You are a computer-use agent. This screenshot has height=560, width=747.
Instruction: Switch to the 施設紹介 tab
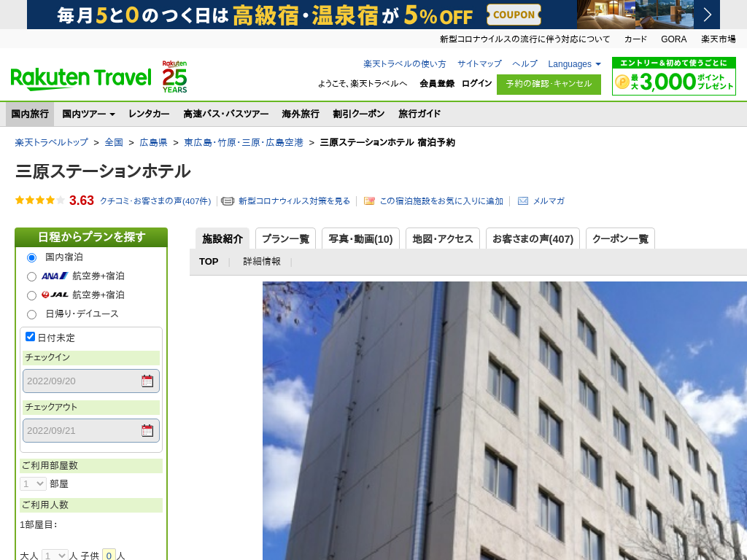[x=222, y=238]
